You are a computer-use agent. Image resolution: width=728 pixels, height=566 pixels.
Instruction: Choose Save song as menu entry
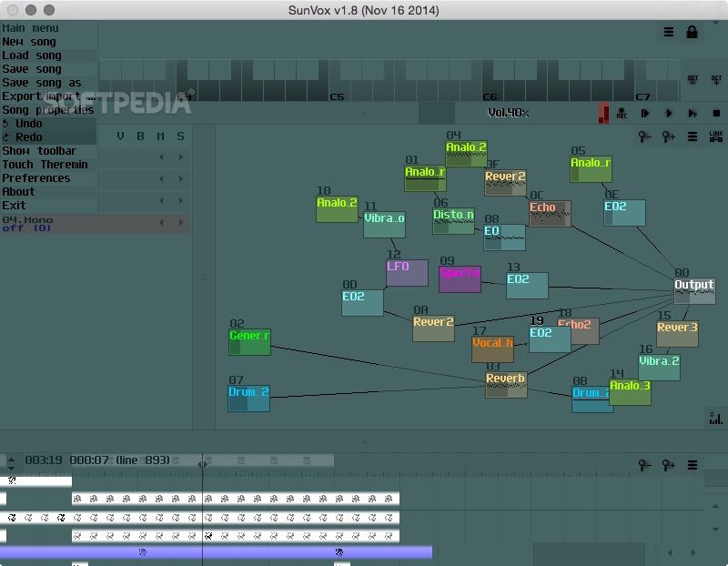pos(48,83)
